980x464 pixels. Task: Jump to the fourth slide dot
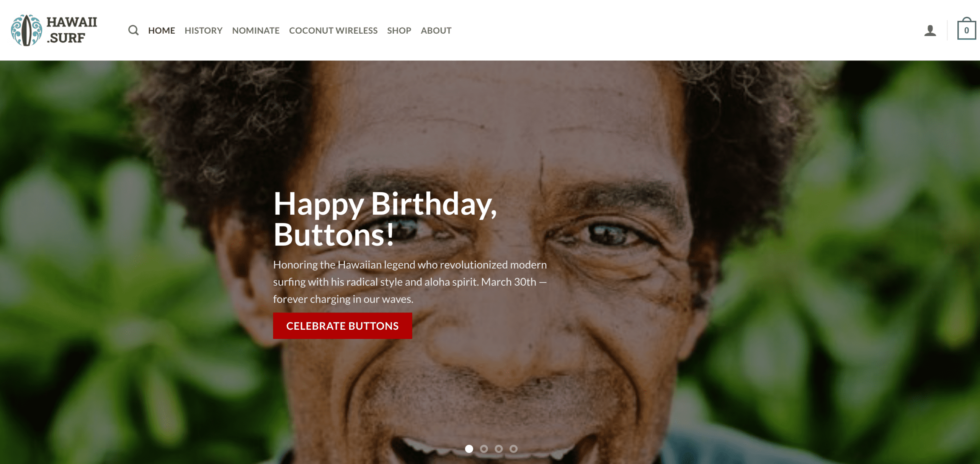513,449
